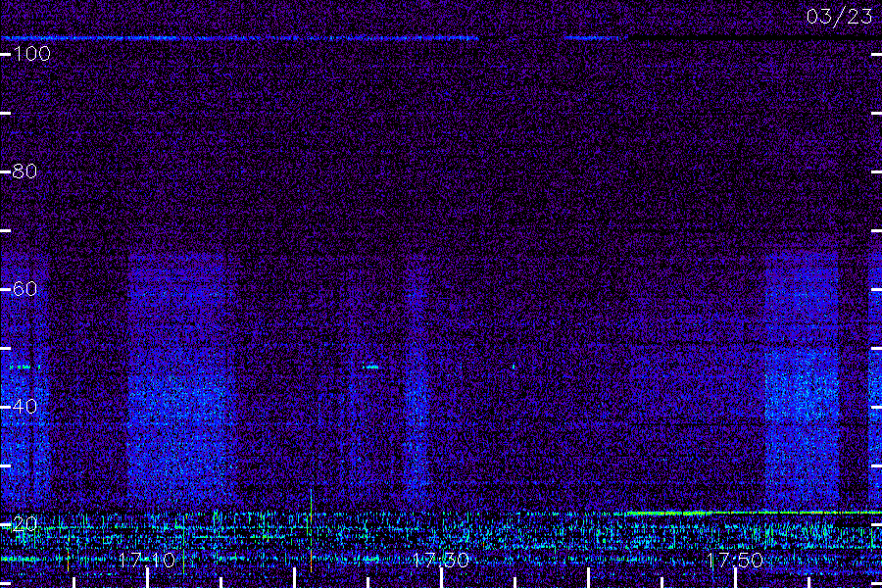The height and width of the screenshot is (588, 882).
Task: Click the 17:50 time axis label
Action: pos(735,561)
